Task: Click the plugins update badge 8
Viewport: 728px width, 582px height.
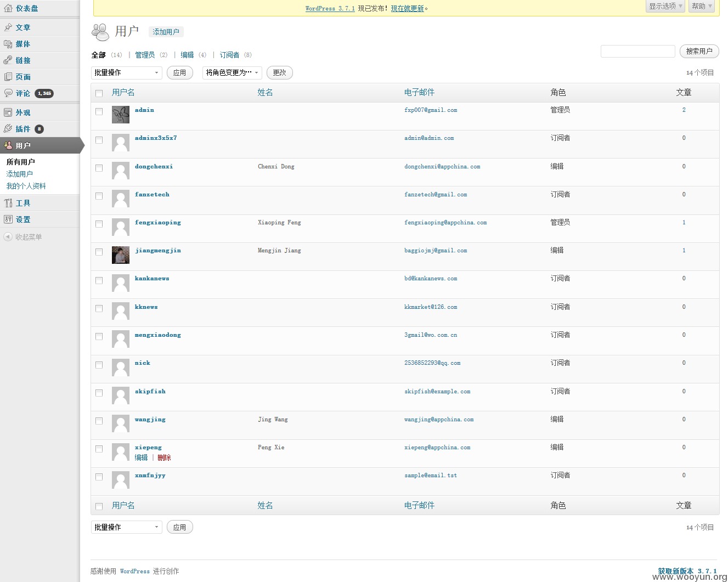Action: 39,129
